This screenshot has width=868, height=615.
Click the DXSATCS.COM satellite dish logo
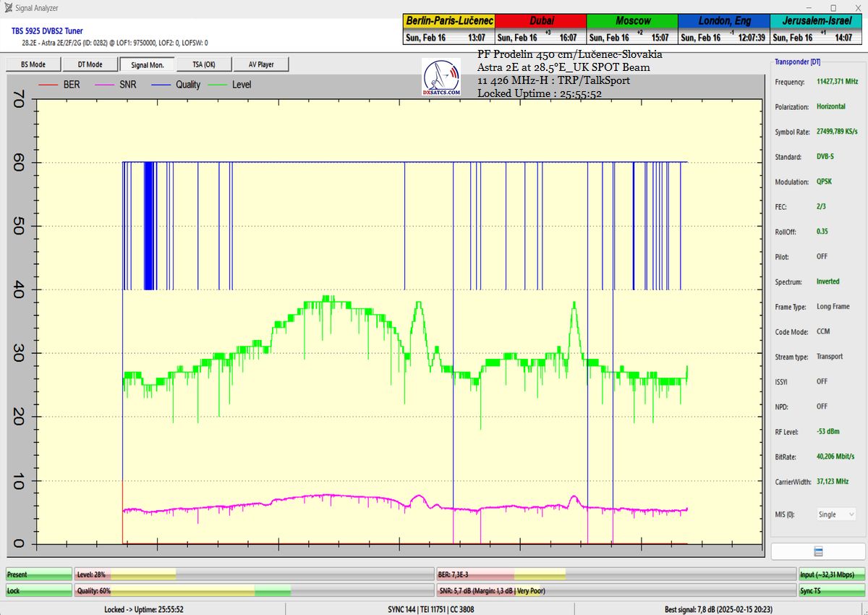pos(441,78)
